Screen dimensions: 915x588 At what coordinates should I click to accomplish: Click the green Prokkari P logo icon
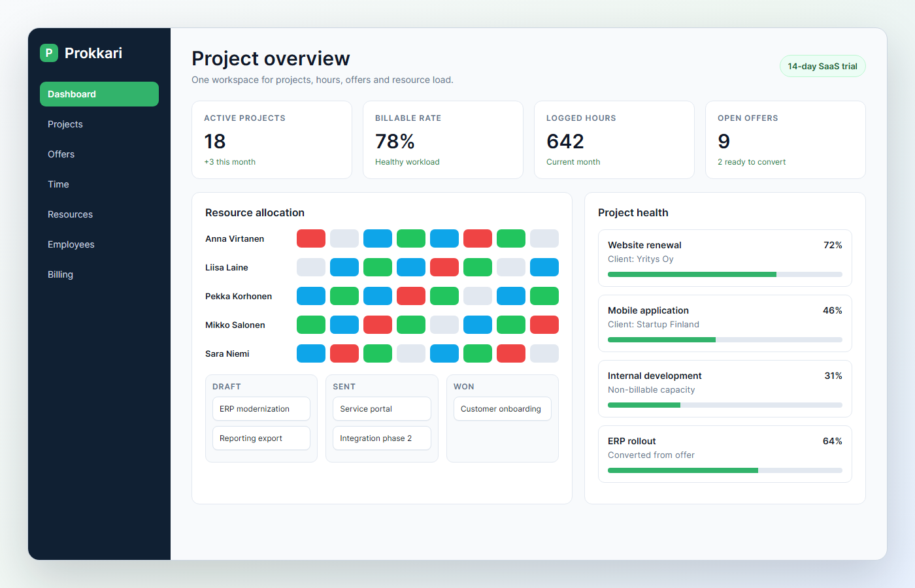(x=49, y=53)
